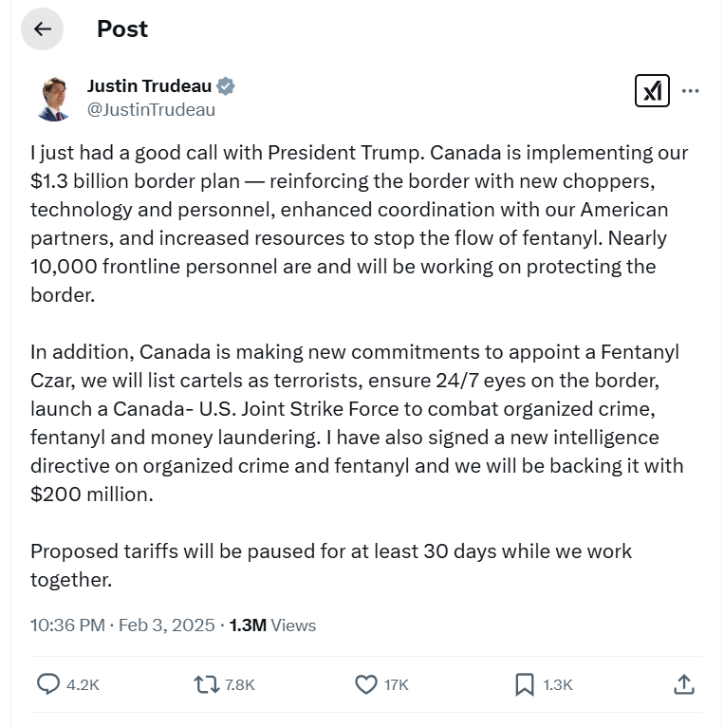724x728 pixels.
Task: Click the repost arrows icon
Action: pos(204,683)
